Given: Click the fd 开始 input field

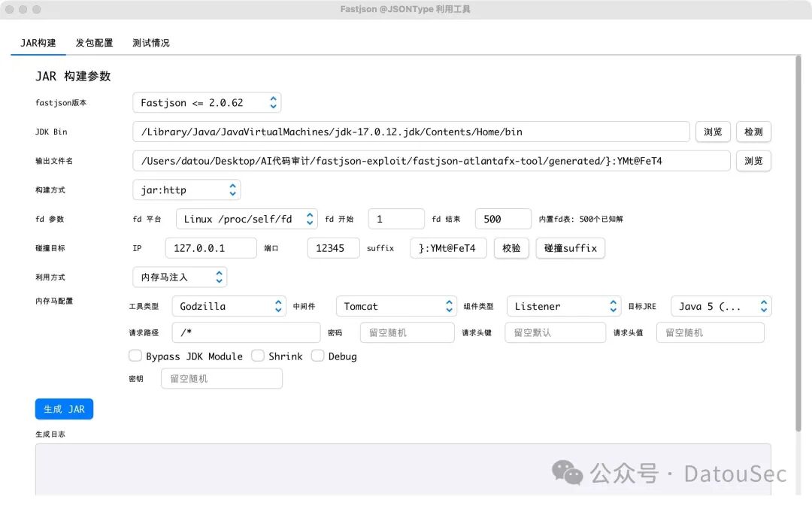Looking at the screenshot, I should click(396, 219).
